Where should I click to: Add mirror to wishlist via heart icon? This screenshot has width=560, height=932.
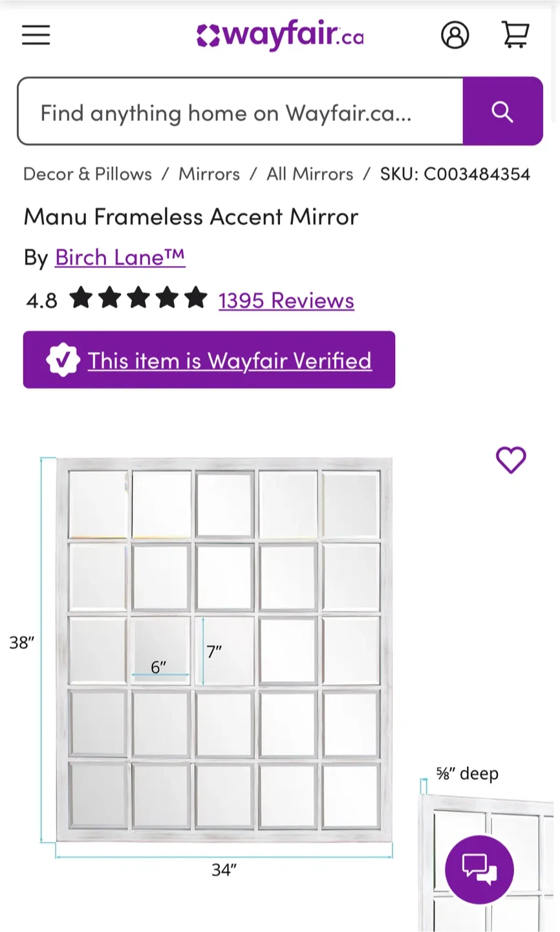click(x=511, y=460)
